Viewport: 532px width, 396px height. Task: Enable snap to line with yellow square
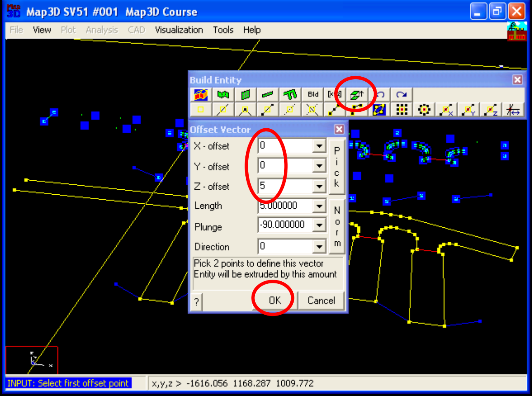(x=223, y=110)
